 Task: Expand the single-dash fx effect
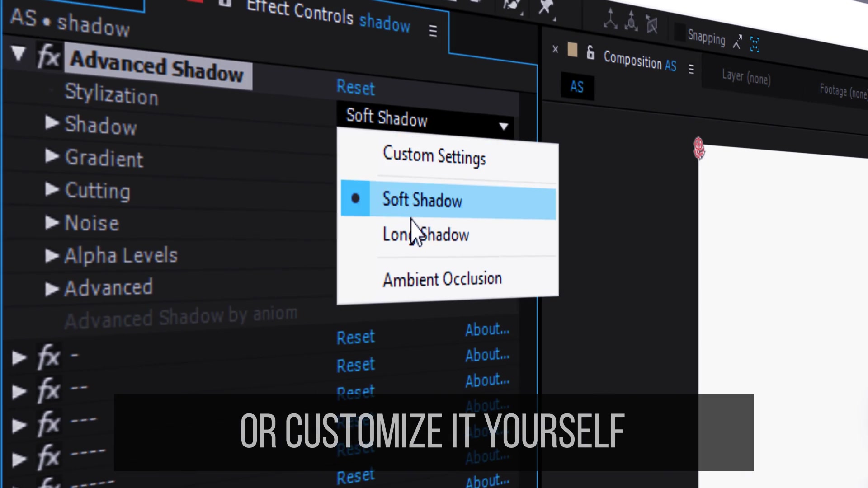[19, 358]
